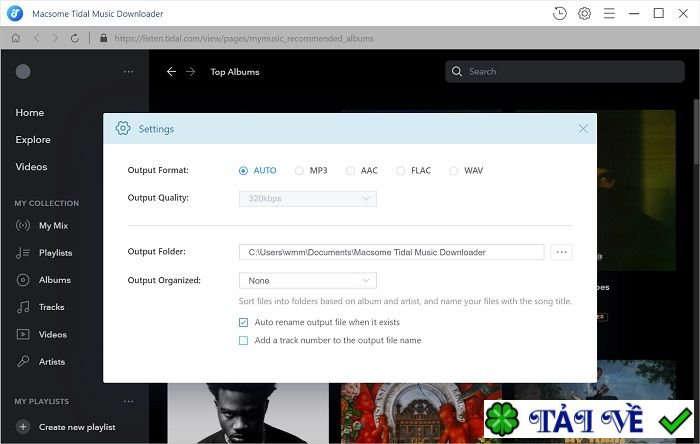Click the Macsome app logo
Viewport: 700px width, 444px height.
(x=15, y=13)
